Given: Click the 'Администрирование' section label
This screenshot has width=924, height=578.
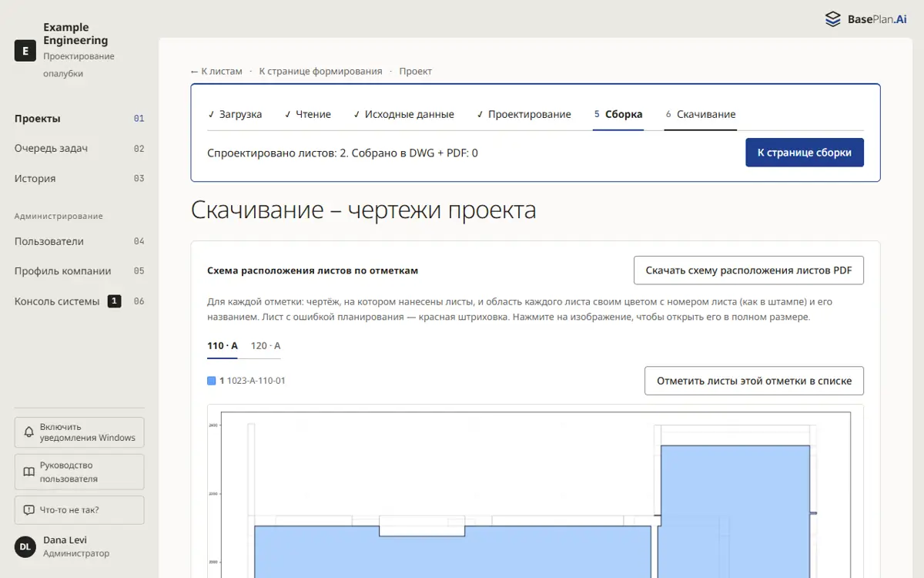Looking at the screenshot, I should [x=59, y=217].
